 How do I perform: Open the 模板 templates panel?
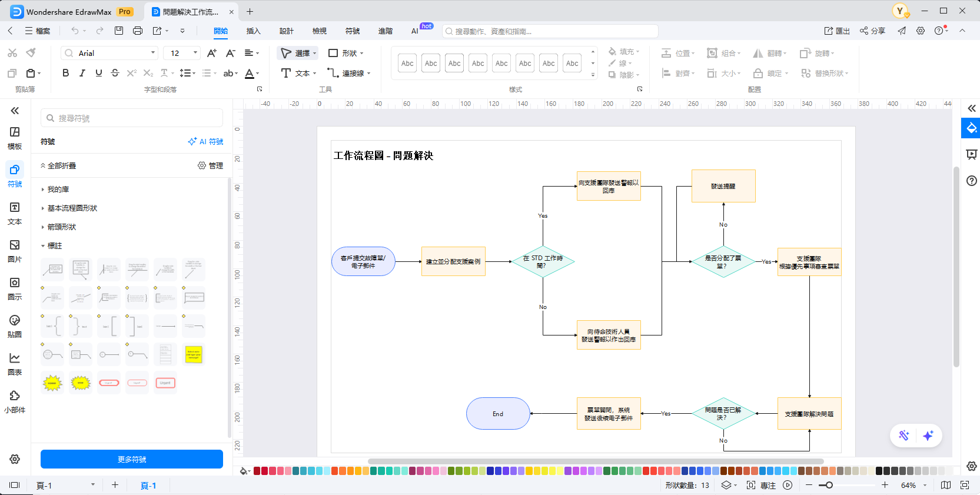[15, 138]
